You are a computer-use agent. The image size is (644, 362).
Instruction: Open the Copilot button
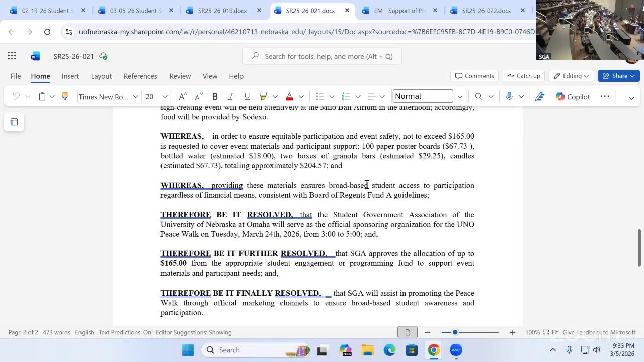(573, 97)
